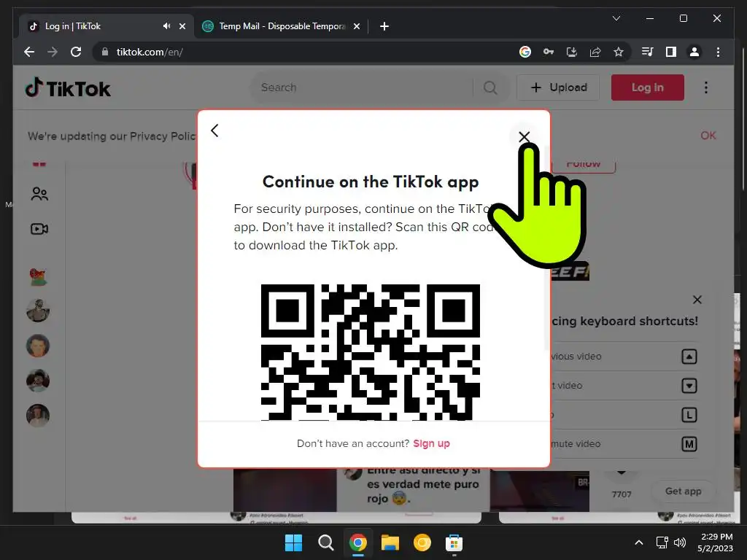Image resolution: width=747 pixels, height=560 pixels.
Task: Click the Get app button
Action: tap(683, 491)
